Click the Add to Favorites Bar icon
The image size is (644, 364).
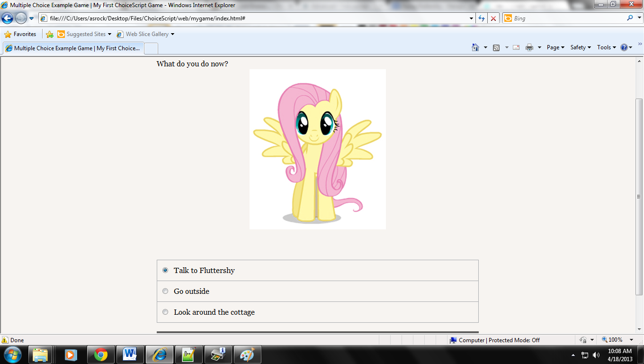(x=50, y=34)
